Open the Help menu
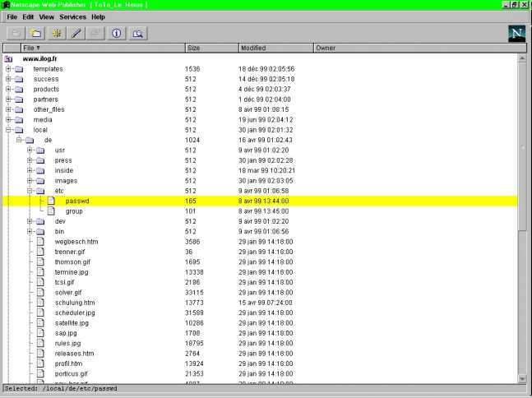This screenshot has height=398, width=532. tap(98, 17)
